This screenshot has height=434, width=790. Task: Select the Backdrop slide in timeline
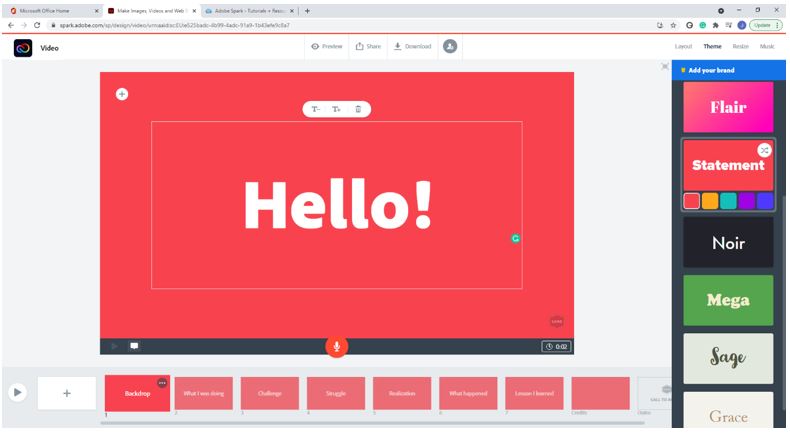pyautogui.click(x=137, y=393)
